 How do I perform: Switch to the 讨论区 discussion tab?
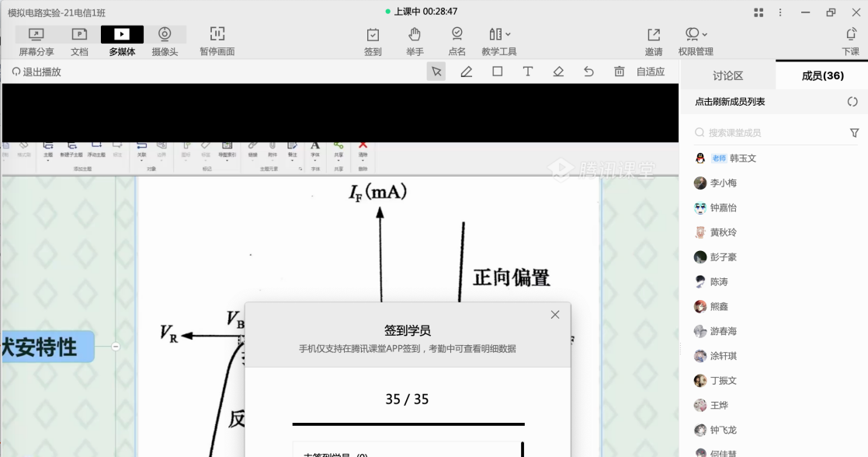(727, 76)
